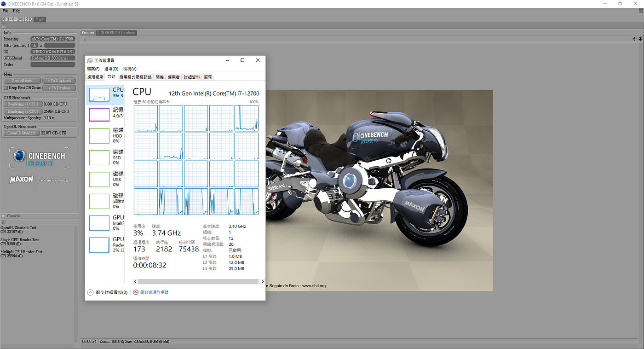
Task: Click the Resource Monitor gauge icon
Action: pyautogui.click(x=136, y=292)
